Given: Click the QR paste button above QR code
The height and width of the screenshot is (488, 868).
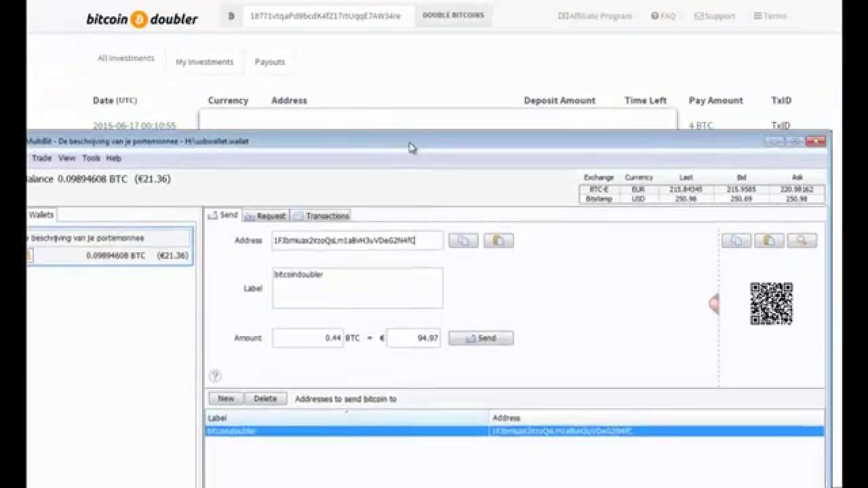Looking at the screenshot, I should coord(769,241).
